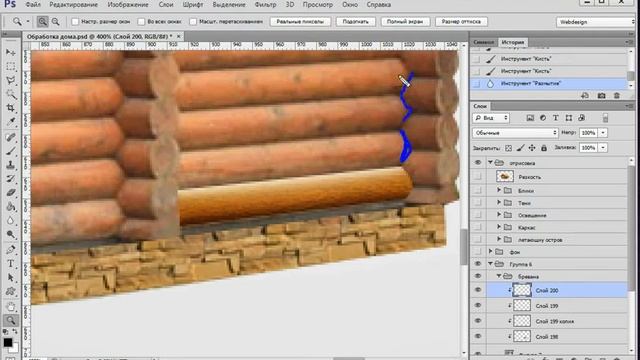
Task: Open the Изображение menu
Action: point(128,5)
